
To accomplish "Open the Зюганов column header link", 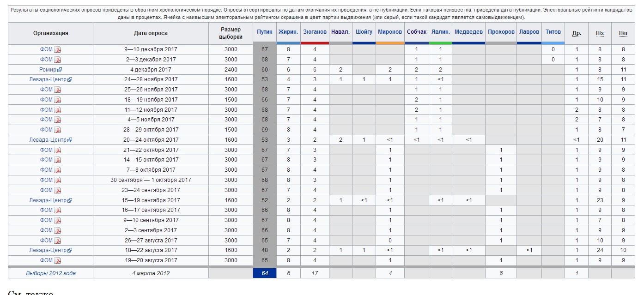I will [x=315, y=32].
